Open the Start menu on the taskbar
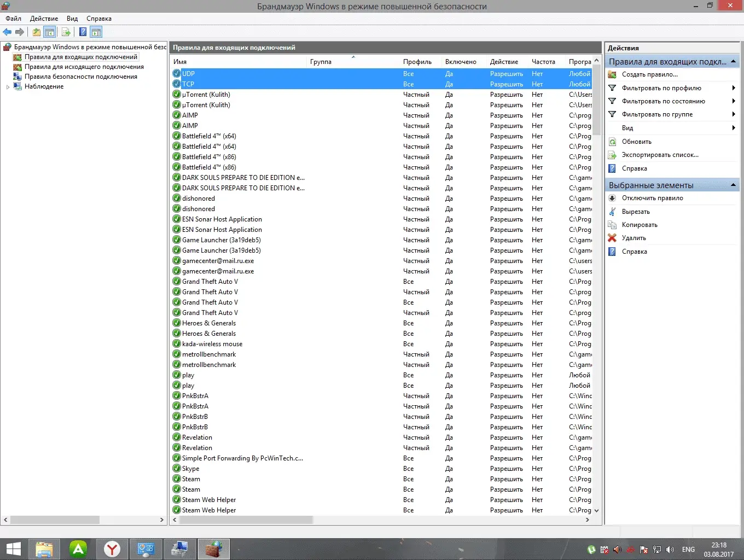The height and width of the screenshot is (560, 744). (13, 549)
